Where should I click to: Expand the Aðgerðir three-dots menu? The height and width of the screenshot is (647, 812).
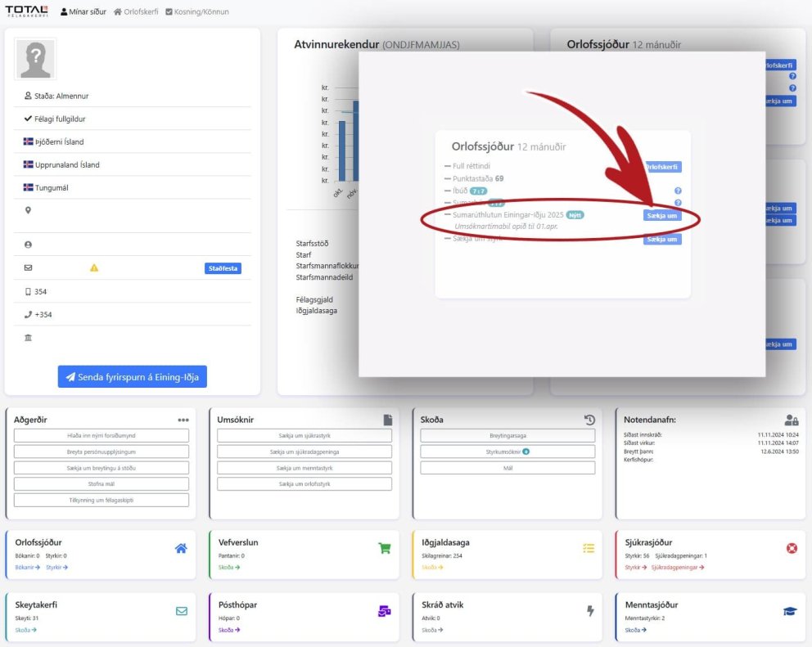pos(183,420)
